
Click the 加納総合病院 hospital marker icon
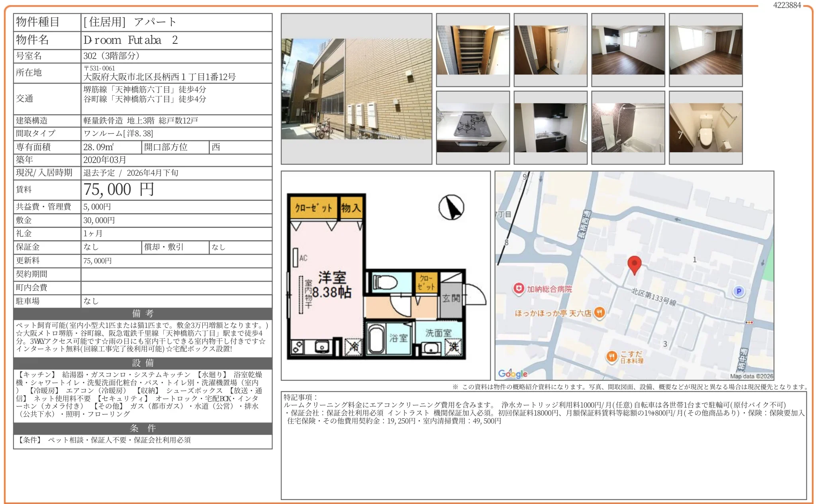tap(518, 288)
